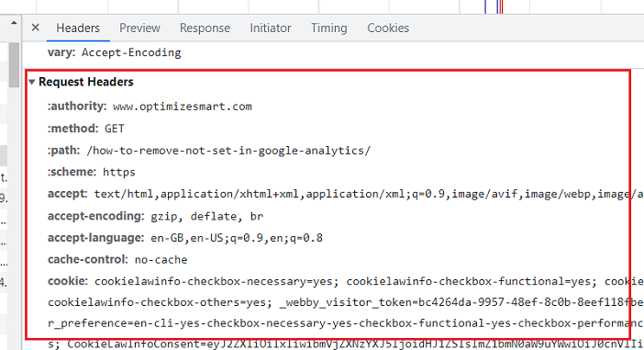Click the scroll up arrow of left list
Viewport: 644px width, 350px height.
pyautogui.click(x=14, y=23)
